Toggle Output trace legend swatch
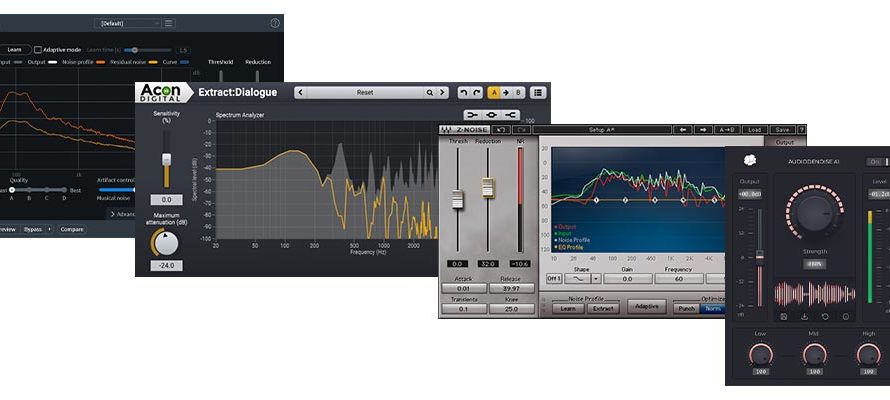The width and height of the screenshot is (890, 400). (x=53, y=62)
